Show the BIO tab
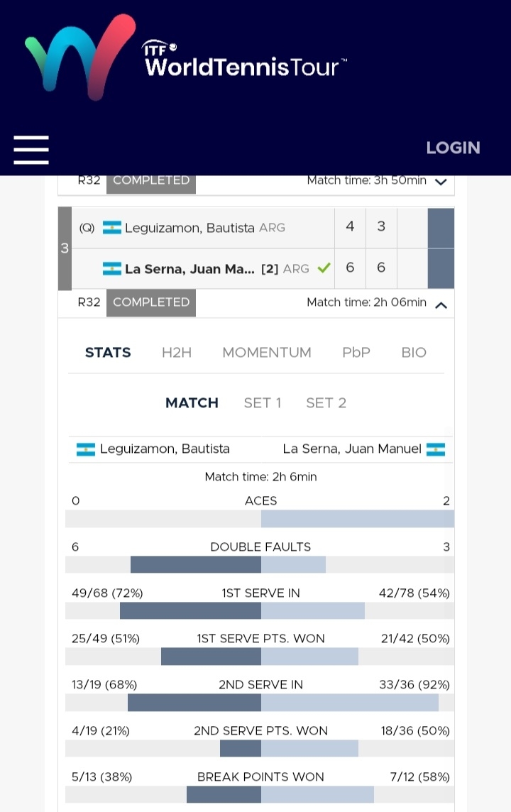Image resolution: width=511 pixels, height=812 pixels. (x=414, y=353)
